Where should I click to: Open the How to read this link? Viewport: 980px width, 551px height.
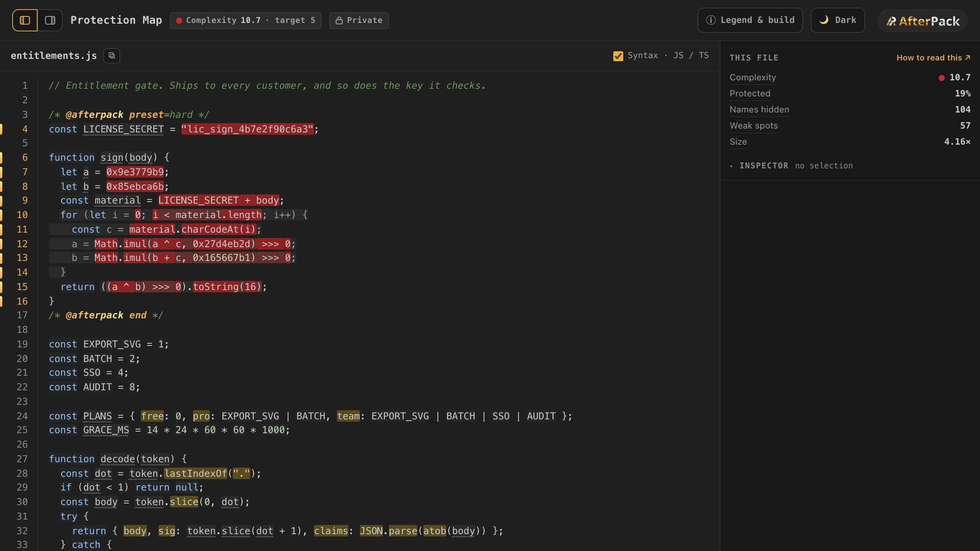click(x=933, y=58)
